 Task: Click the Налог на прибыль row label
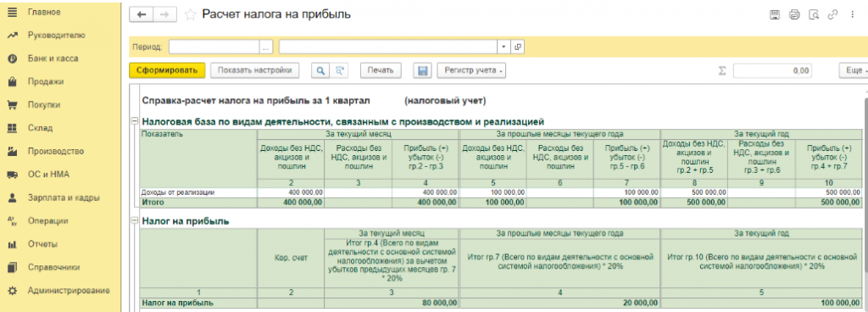[x=178, y=303]
